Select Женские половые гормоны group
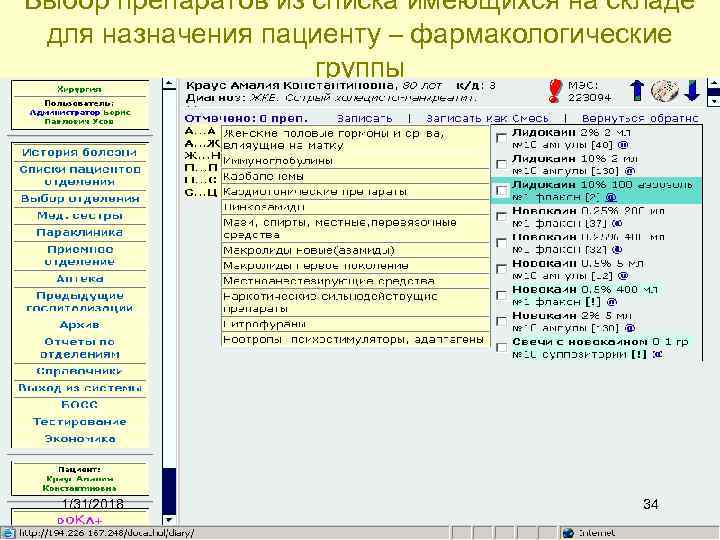Screen dimensions: 720x540 point(355,140)
